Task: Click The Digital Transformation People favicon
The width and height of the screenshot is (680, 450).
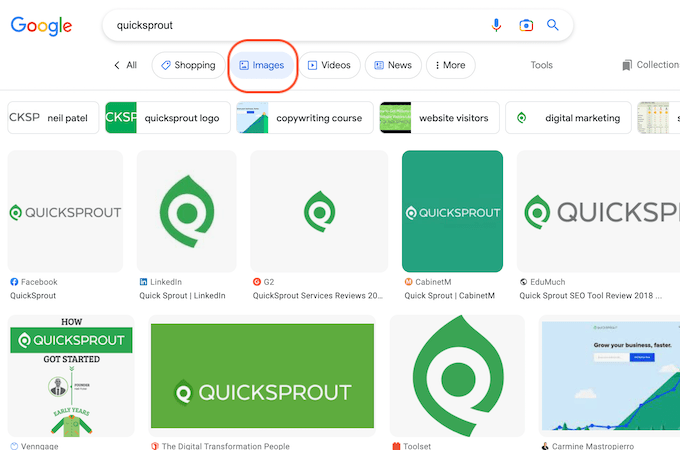Action: [x=155, y=446]
